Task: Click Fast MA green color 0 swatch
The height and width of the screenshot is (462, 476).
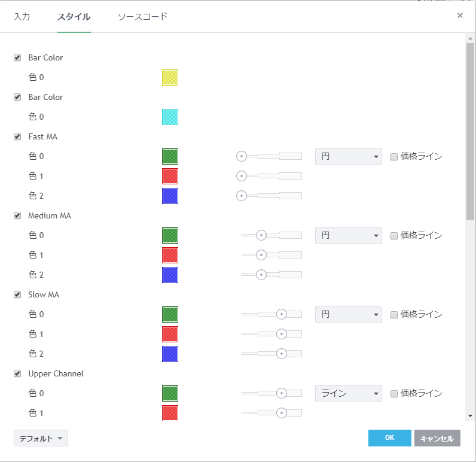Action: 170,157
